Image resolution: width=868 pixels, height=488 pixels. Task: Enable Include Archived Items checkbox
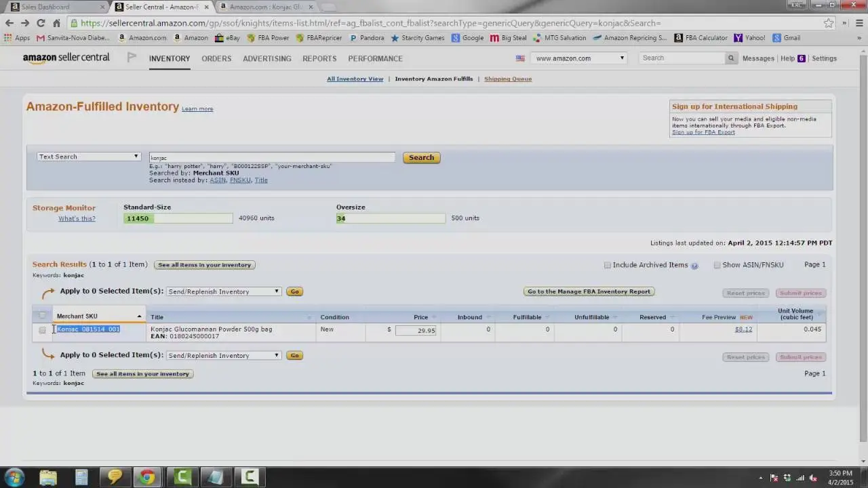click(608, 265)
